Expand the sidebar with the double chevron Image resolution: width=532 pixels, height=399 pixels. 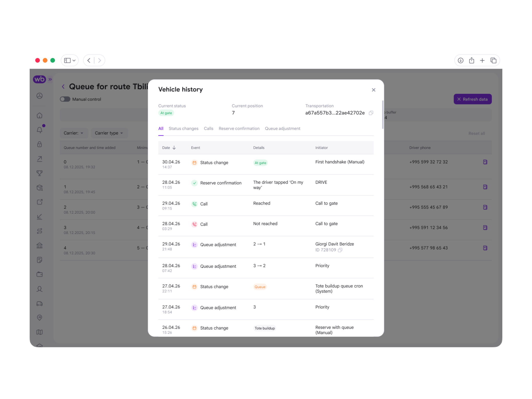[x=50, y=80]
